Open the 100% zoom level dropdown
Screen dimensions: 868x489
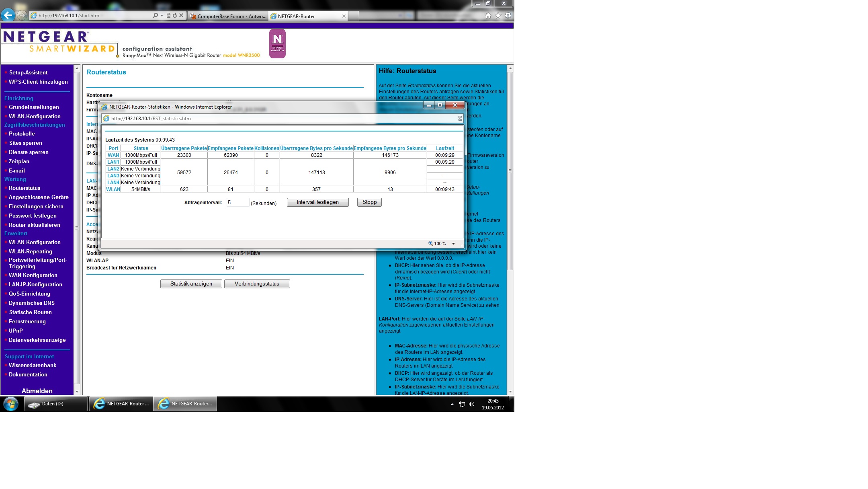(x=453, y=244)
